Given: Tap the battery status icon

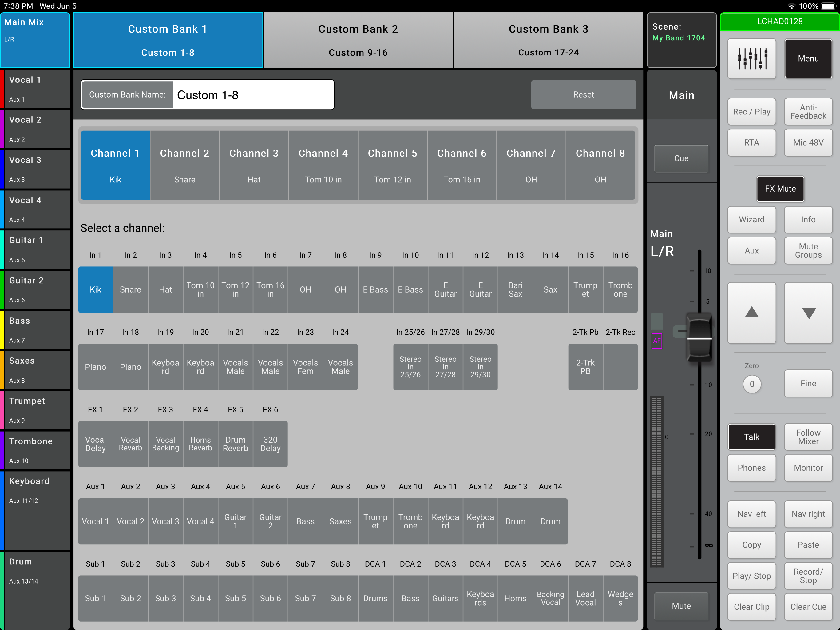Looking at the screenshot, I should 829,6.
